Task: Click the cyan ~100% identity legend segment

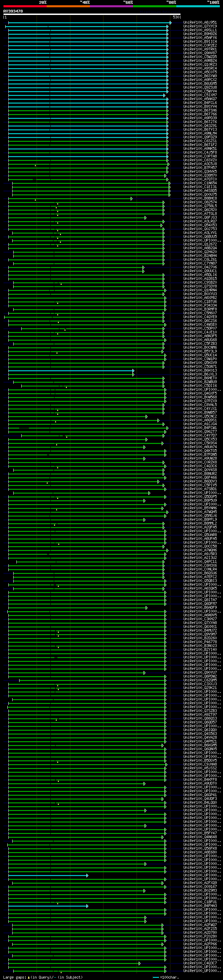Action: pyautogui.click(x=198, y=6)
